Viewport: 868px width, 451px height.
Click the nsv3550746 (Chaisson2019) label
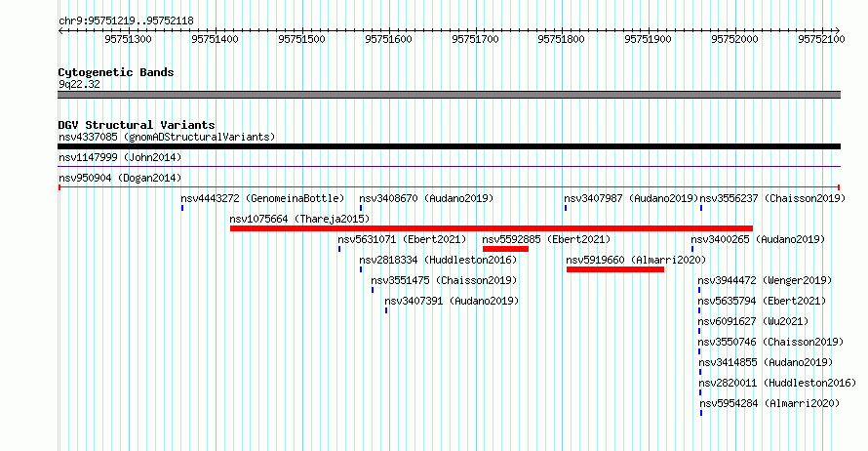coord(770,342)
